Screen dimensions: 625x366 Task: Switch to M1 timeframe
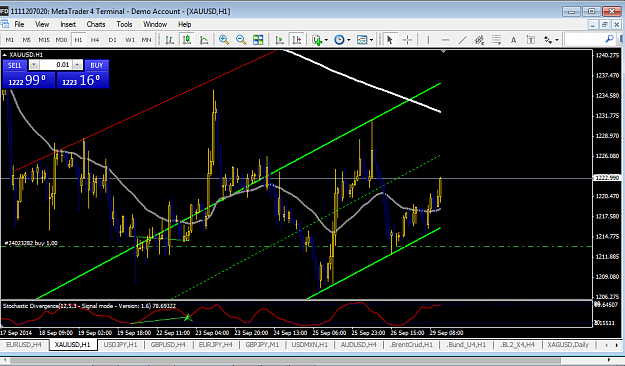point(10,40)
